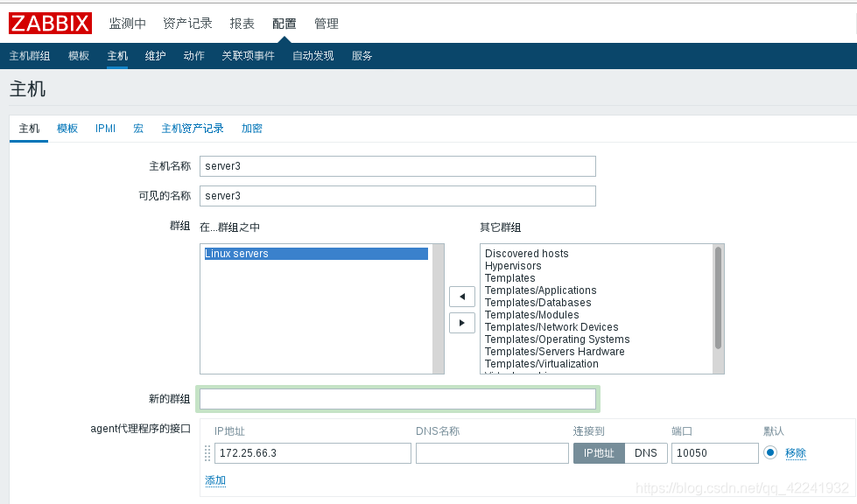The height and width of the screenshot is (504, 857).
Task: Switch to the 加密 tab
Action: tap(252, 129)
